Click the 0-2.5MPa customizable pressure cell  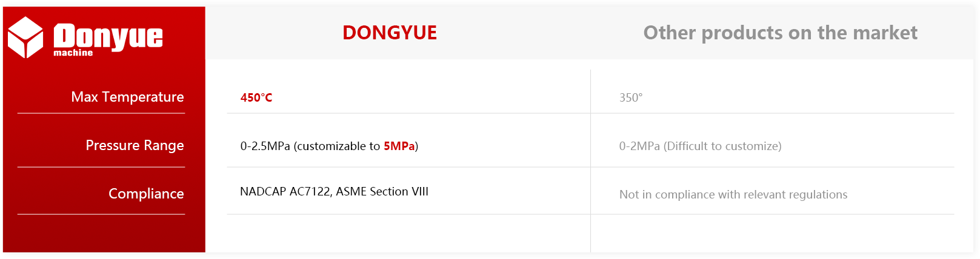[329, 146]
